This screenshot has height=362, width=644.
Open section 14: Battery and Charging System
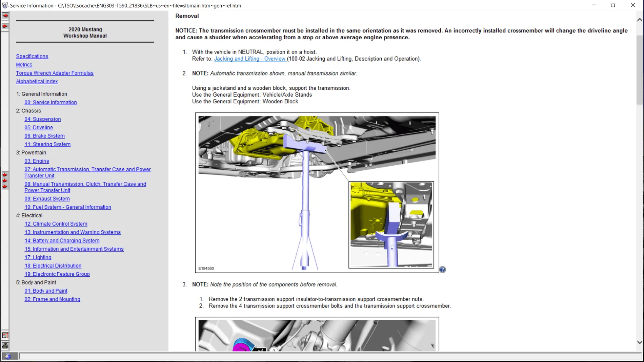click(62, 240)
